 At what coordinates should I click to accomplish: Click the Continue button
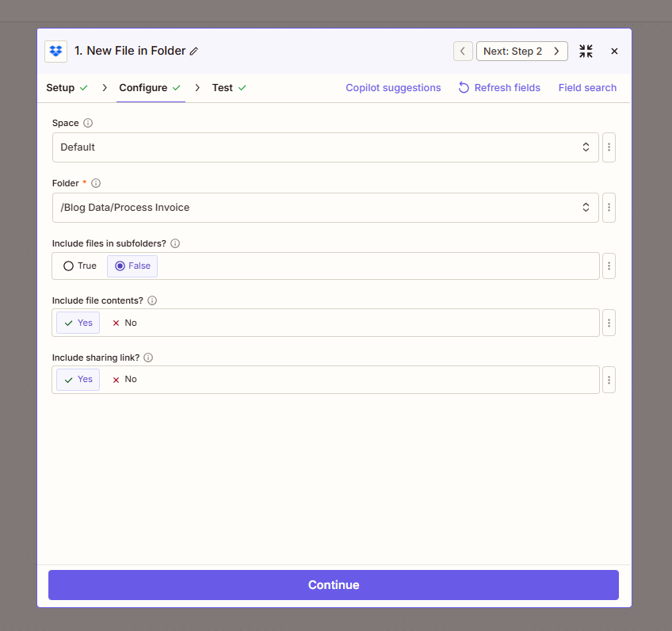(333, 584)
